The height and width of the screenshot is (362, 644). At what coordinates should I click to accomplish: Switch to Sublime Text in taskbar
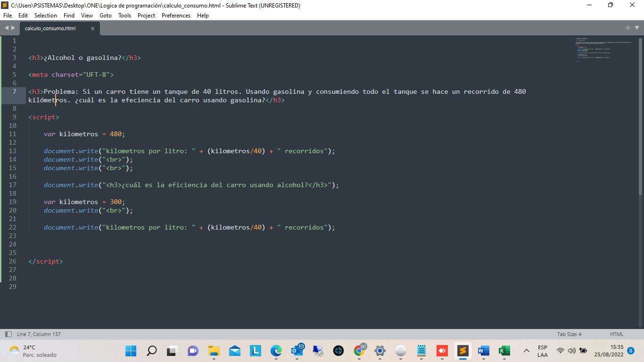pyautogui.click(x=463, y=351)
